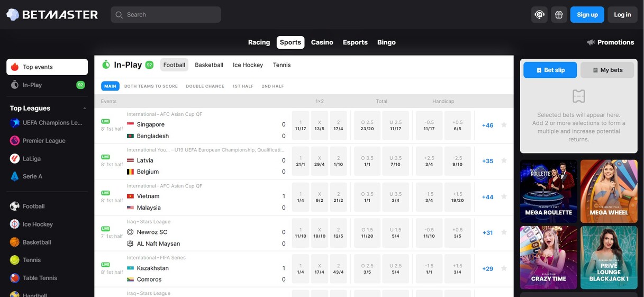Open the Mega Roulette game thumbnail
Screen dimensions: 644x297
coord(548,192)
